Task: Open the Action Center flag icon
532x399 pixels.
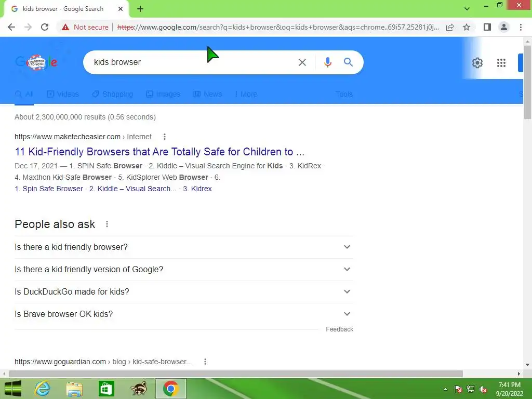Action: pyautogui.click(x=458, y=389)
